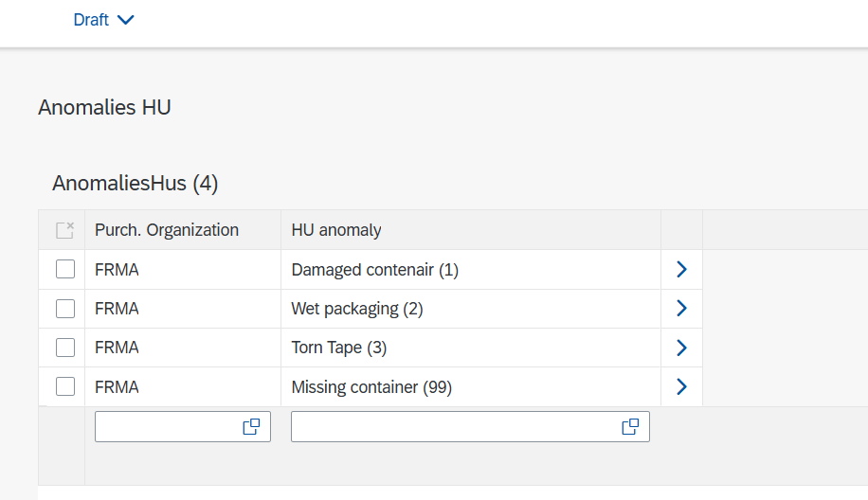Check the Torn Tape row checkbox
This screenshot has height=500, width=868.
click(x=65, y=348)
